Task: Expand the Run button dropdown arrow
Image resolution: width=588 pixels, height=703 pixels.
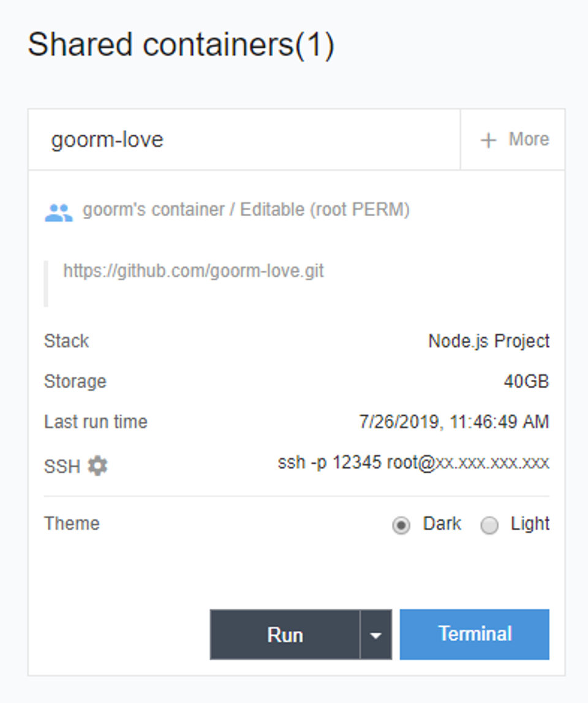Action: (x=376, y=635)
